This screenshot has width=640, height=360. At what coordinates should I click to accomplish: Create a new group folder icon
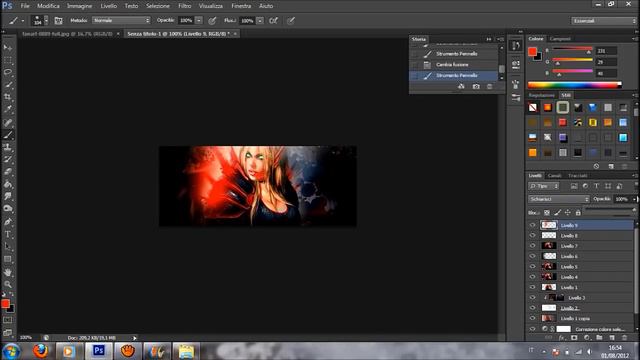[x=599, y=338]
